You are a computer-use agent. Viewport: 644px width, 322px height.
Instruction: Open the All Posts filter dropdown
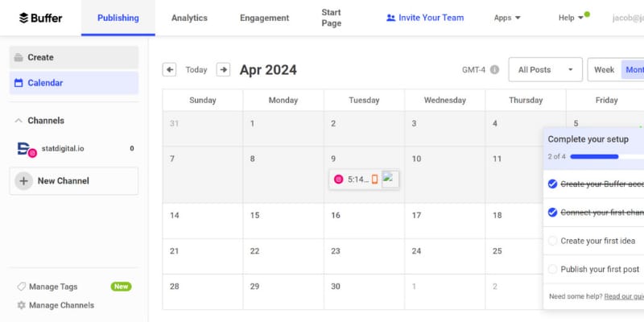pos(546,70)
